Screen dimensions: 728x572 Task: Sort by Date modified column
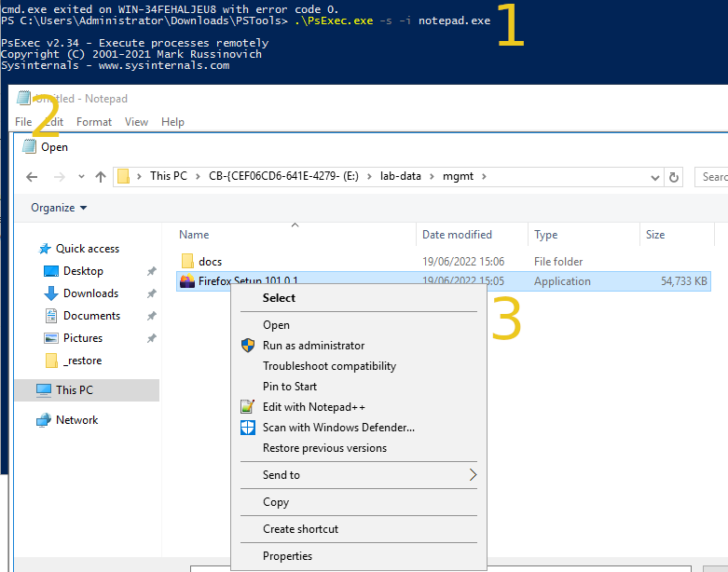[457, 235]
